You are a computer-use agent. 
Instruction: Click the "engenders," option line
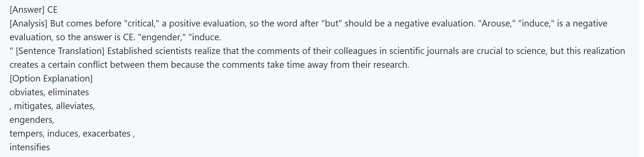(32, 120)
